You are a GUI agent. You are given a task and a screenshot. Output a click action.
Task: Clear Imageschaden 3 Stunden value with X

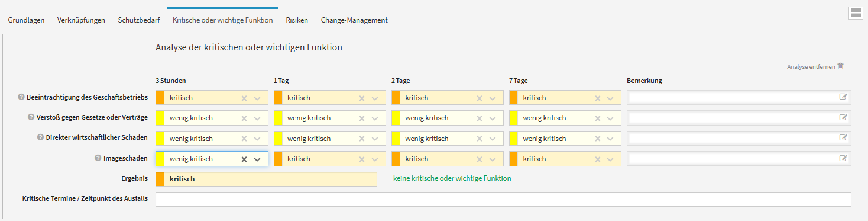tap(244, 159)
